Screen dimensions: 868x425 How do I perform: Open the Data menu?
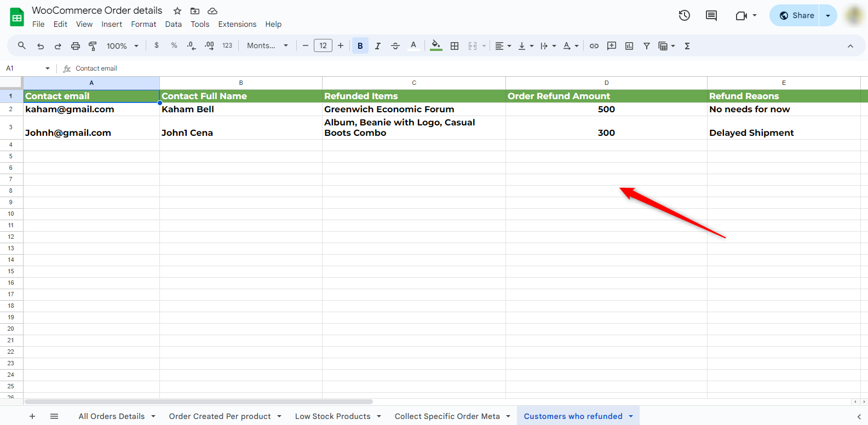pos(174,24)
